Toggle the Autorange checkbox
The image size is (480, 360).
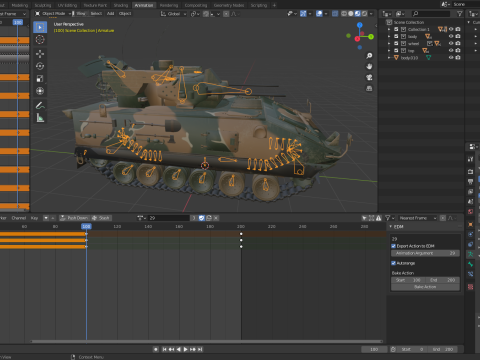393,263
